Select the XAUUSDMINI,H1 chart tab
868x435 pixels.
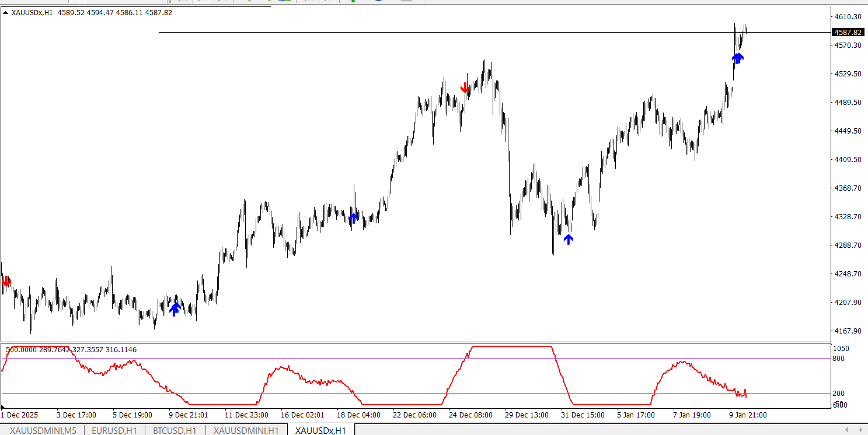[x=247, y=430]
